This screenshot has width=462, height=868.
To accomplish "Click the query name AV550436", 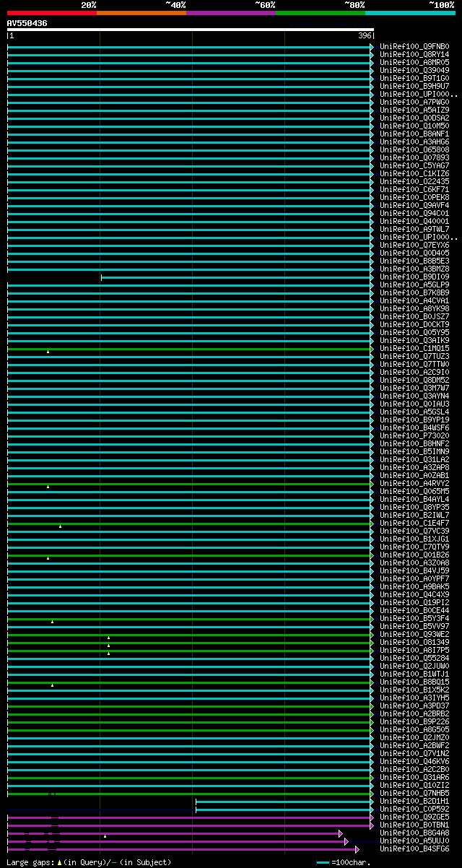I will 27,23.
